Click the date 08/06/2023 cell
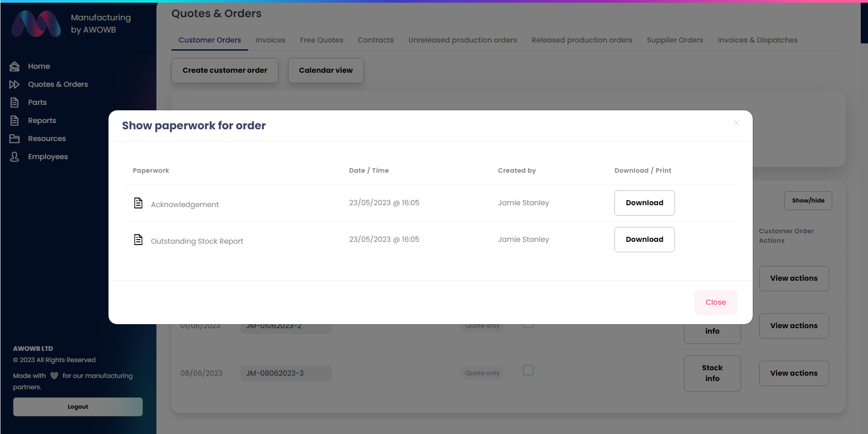The image size is (868, 434). (x=202, y=373)
